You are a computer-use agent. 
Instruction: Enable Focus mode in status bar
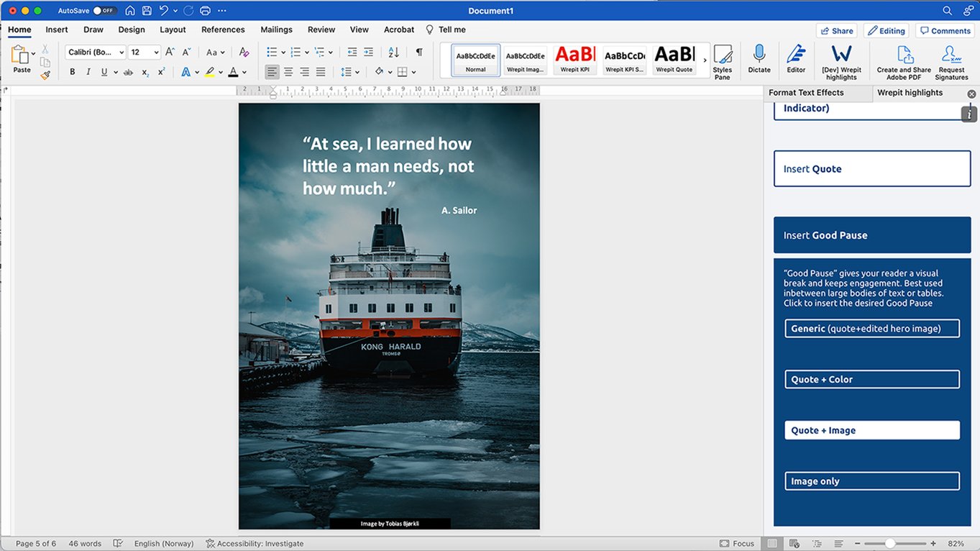pyautogui.click(x=737, y=544)
